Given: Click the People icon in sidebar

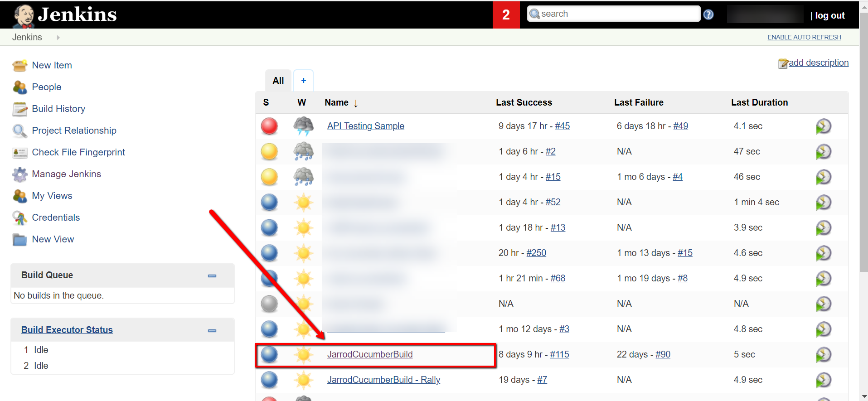Looking at the screenshot, I should point(20,87).
